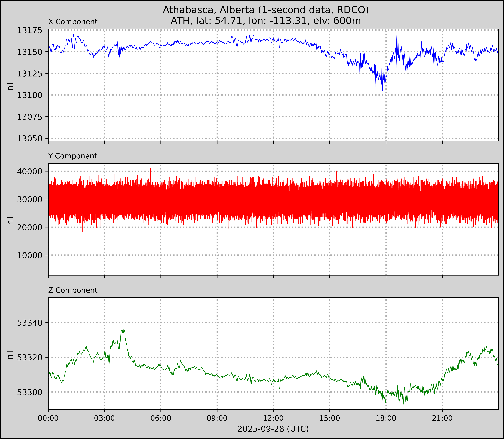Click the 10000 tick on Y plot
504x439 pixels.
(x=29, y=255)
